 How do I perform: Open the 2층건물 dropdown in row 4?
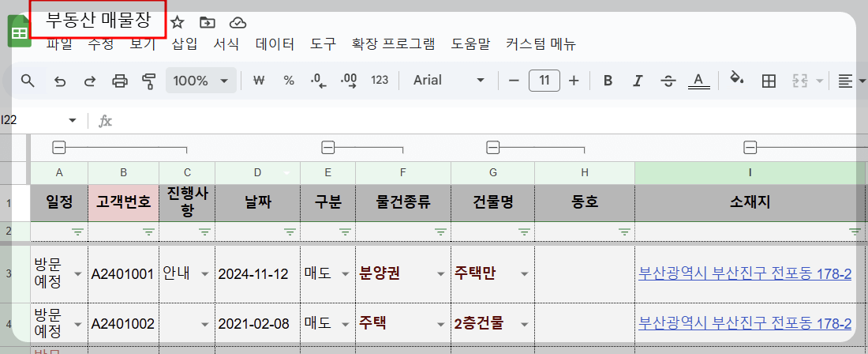(525, 324)
